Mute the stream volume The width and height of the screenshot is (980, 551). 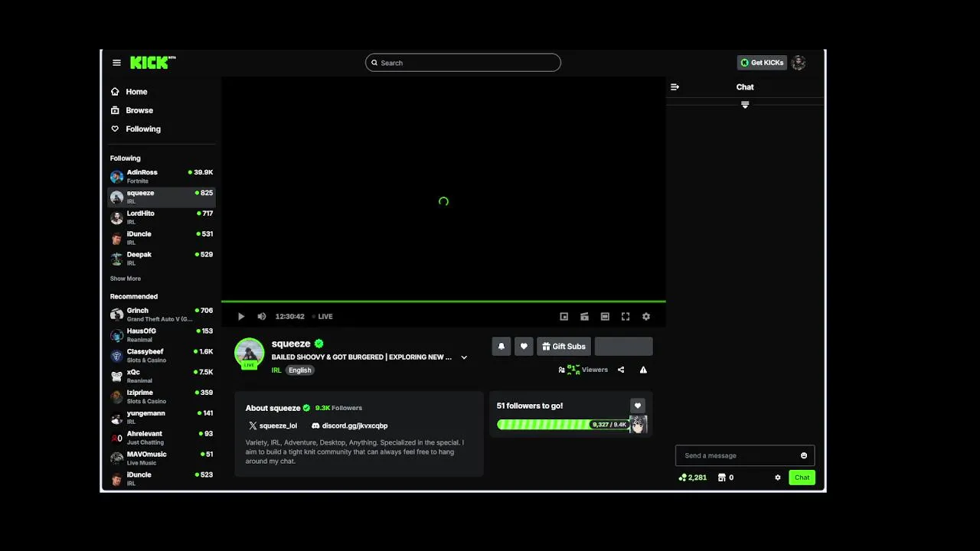pyautogui.click(x=262, y=316)
